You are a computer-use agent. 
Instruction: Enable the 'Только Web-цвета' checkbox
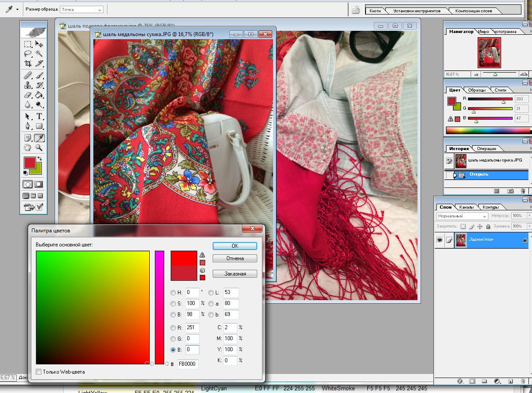click(x=39, y=372)
